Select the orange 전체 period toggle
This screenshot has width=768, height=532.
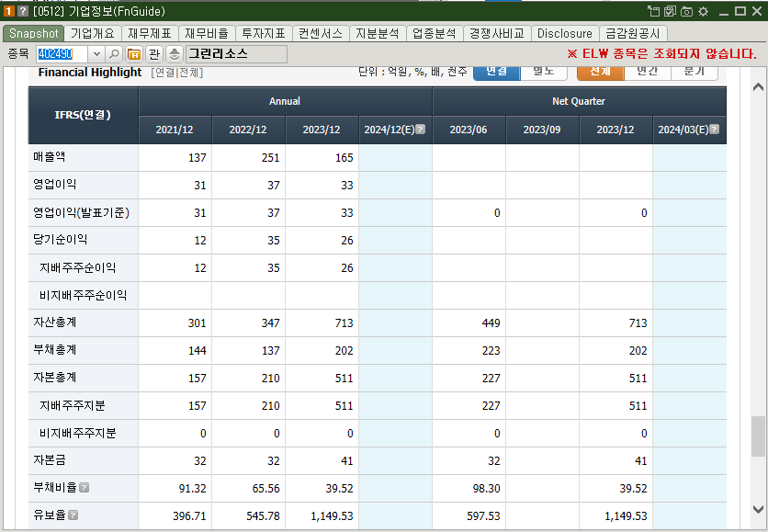601,72
